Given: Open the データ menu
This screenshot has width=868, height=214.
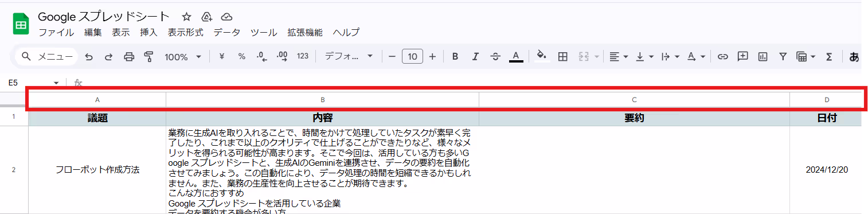Looking at the screenshot, I should click(x=227, y=33).
